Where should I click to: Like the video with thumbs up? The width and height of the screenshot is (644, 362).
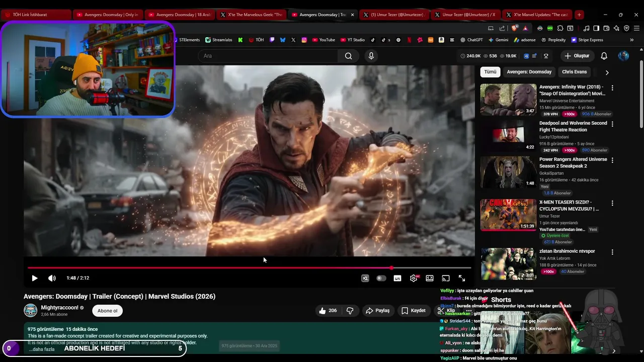[327, 311]
